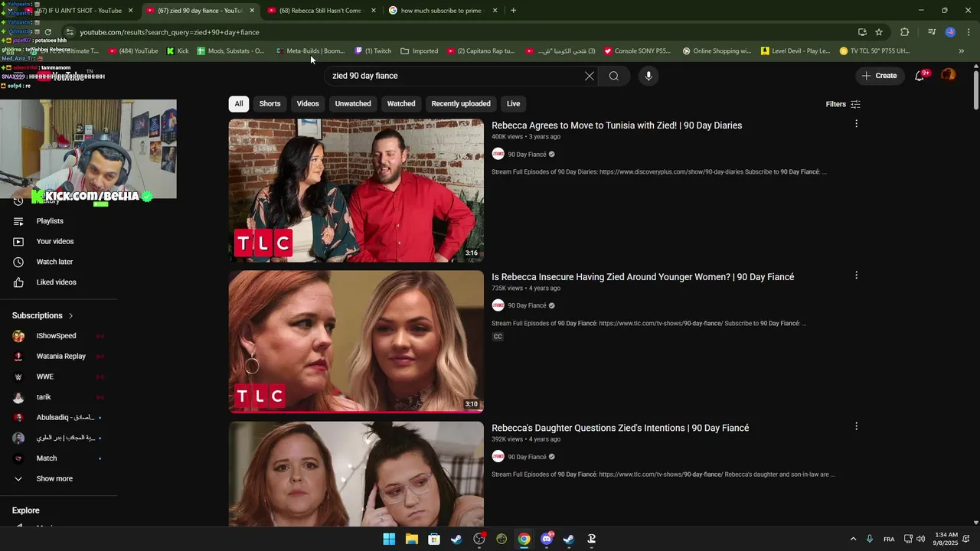Click the Liked videos thumbs-up icon
Screen dimensions: 980x551
pos(18,282)
